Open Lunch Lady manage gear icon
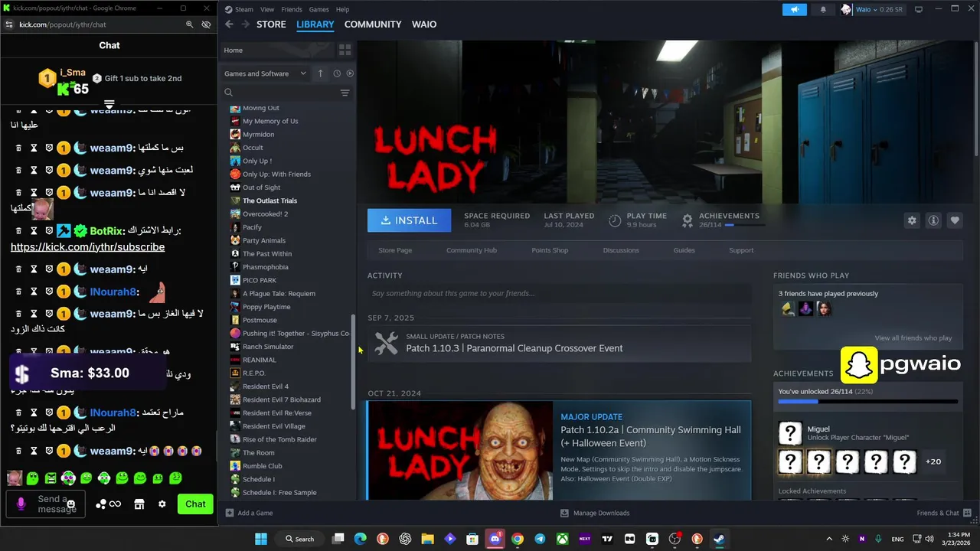The width and height of the screenshot is (980, 551). tap(912, 220)
